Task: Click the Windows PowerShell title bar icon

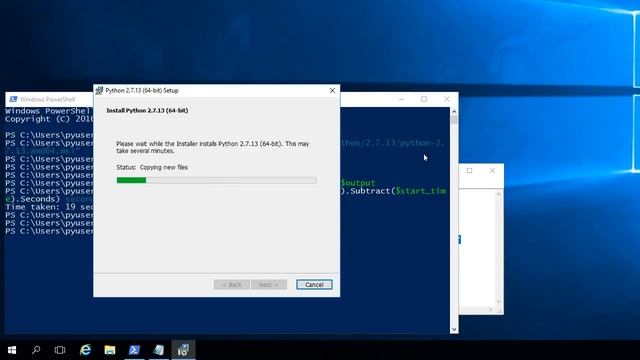Action: [x=13, y=99]
